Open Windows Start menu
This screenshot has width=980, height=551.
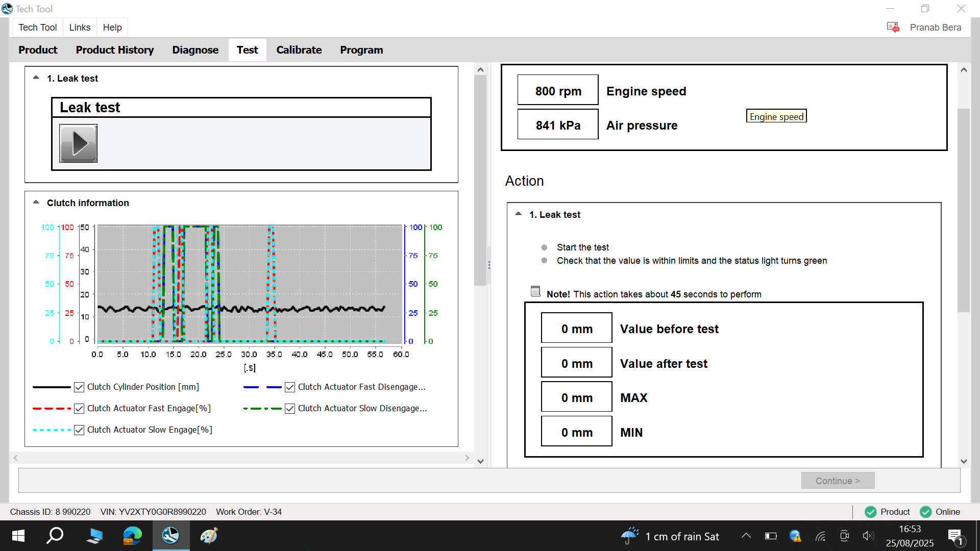pos(18,536)
